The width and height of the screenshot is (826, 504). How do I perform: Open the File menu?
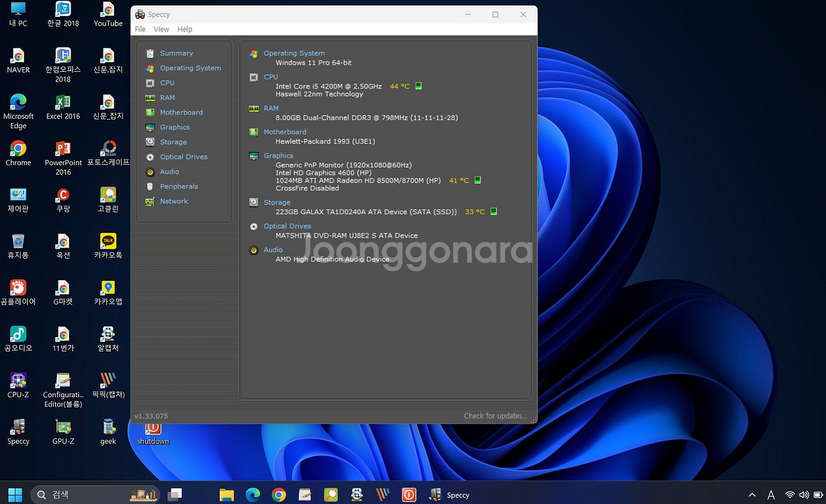pyautogui.click(x=140, y=30)
